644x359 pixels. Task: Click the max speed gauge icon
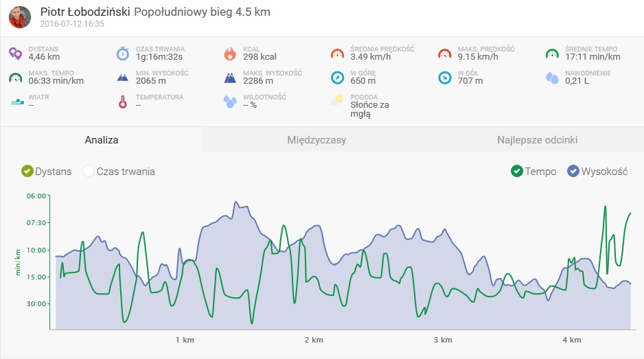445,54
